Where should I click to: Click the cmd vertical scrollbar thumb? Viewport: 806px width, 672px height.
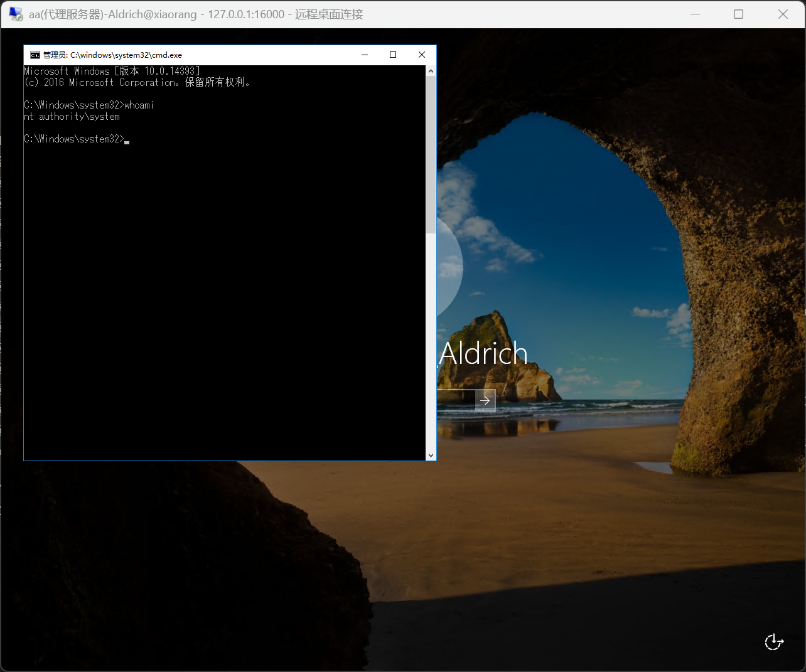431,155
